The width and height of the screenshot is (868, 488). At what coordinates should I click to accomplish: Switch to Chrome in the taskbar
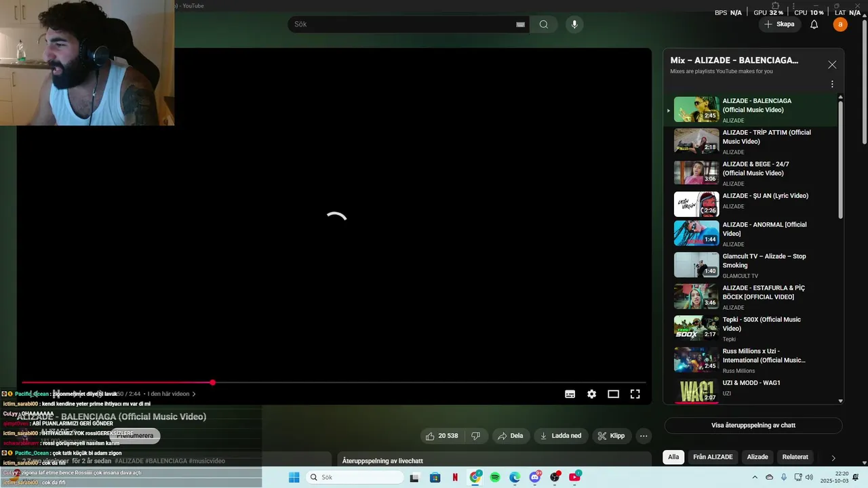[475, 477]
